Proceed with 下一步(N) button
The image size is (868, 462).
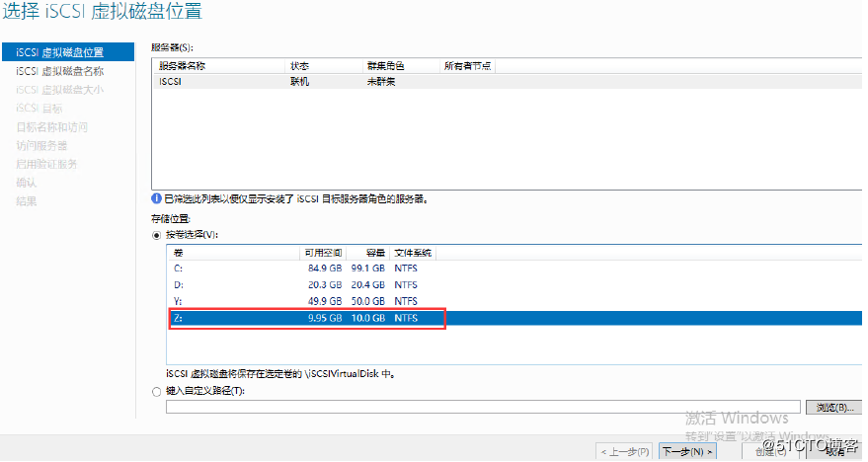687,451
